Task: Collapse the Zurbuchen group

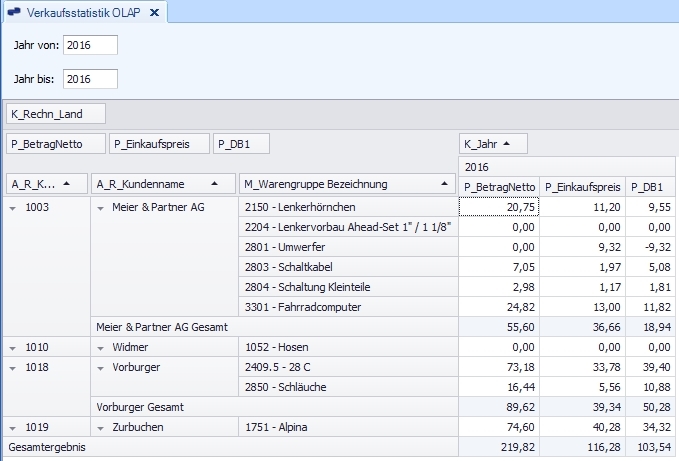Action: [x=100, y=428]
